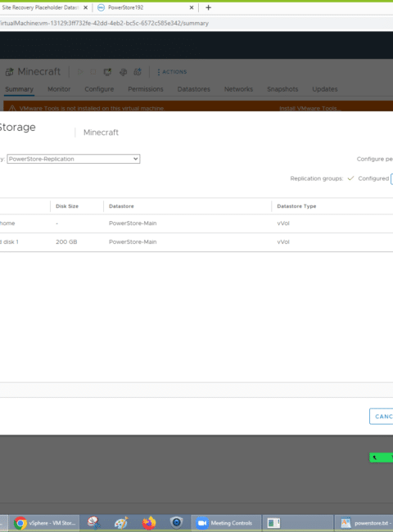
Task: Select the Configure tab
Action: point(99,89)
